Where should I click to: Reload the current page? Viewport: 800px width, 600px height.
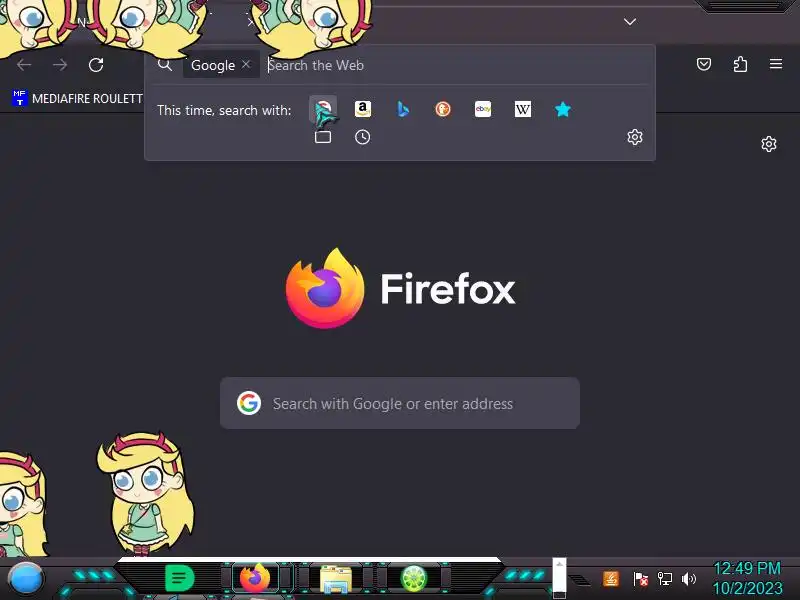(96, 65)
